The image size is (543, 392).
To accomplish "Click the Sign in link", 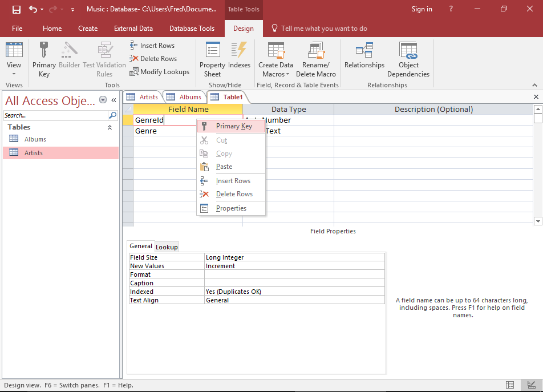I will pos(422,9).
